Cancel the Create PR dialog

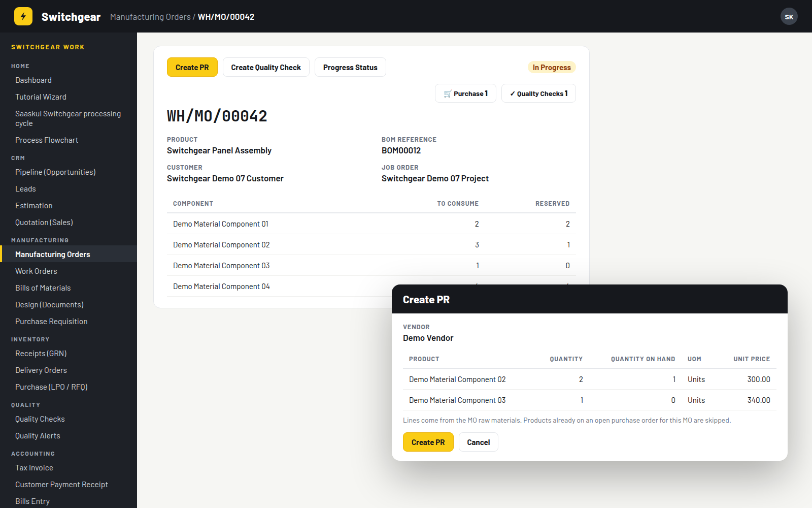[x=479, y=442]
